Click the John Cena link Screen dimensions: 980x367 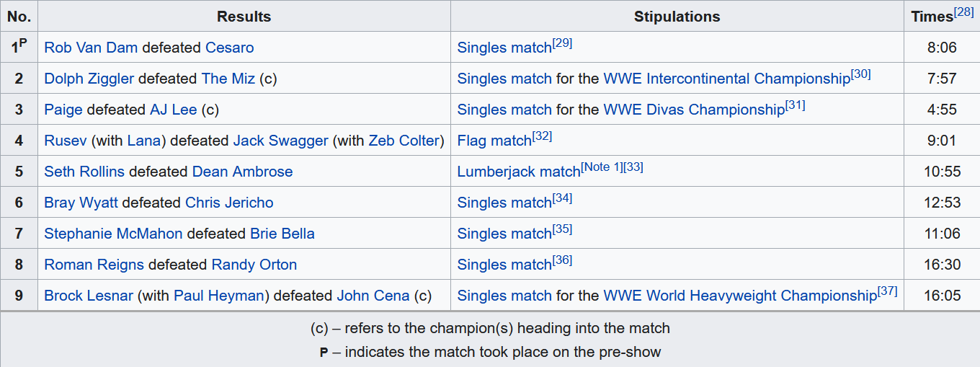(x=373, y=296)
